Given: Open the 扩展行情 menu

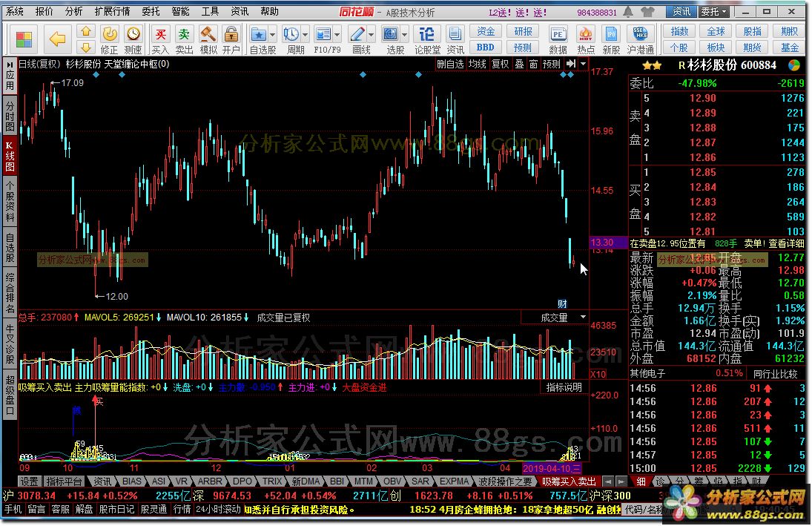Looking at the screenshot, I should pyautogui.click(x=113, y=11).
